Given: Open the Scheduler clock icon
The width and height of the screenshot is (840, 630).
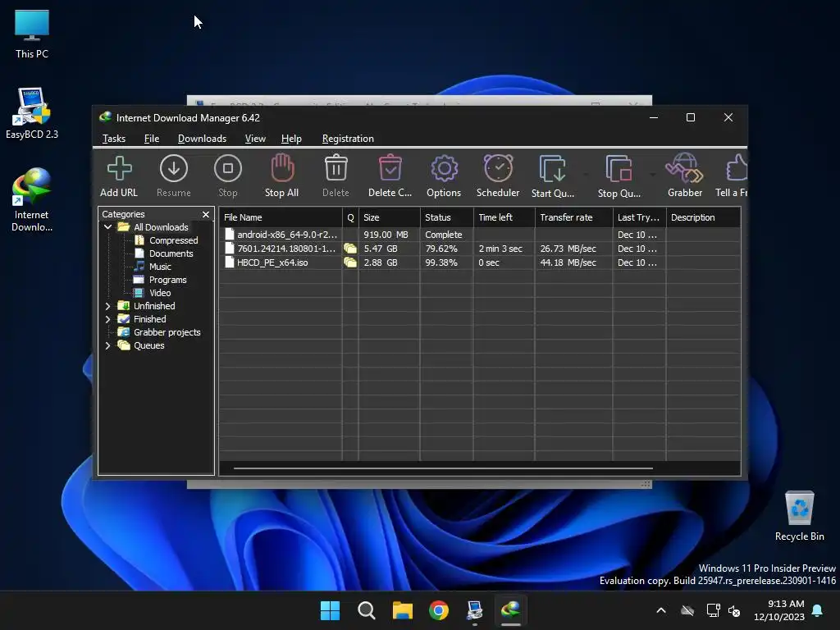Looking at the screenshot, I should point(498,176).
